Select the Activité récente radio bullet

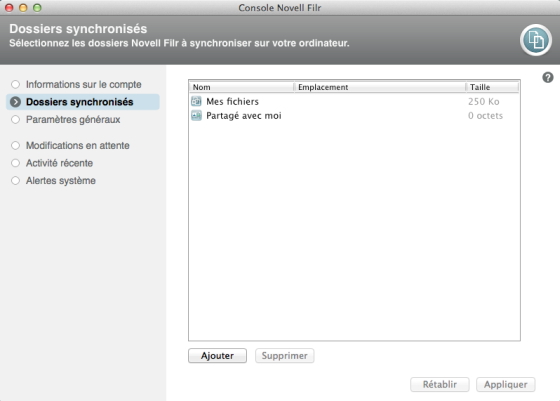coord(15,163)
